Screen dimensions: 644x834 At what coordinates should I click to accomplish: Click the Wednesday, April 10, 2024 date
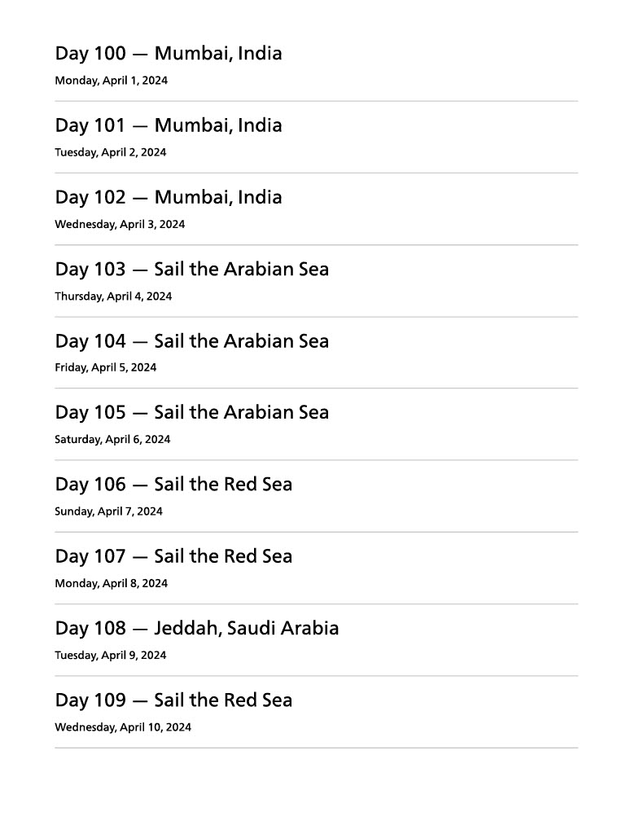[x=123, y=727]
